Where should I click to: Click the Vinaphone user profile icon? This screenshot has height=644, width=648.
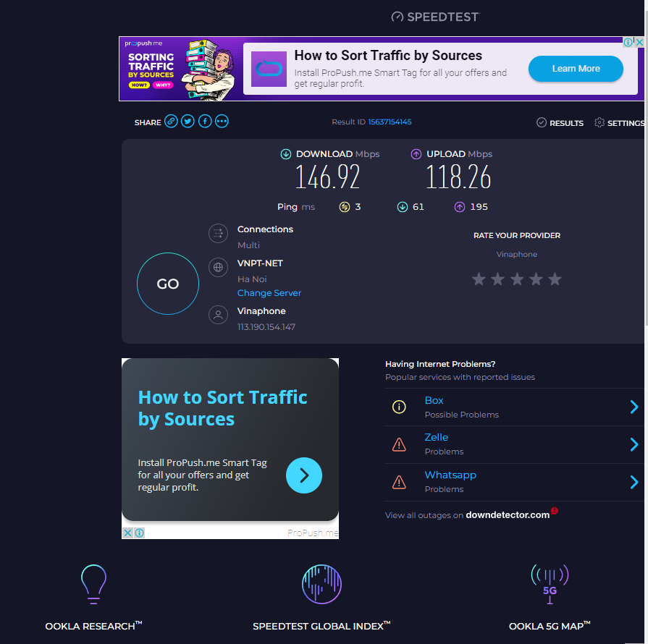pos(218,315)
